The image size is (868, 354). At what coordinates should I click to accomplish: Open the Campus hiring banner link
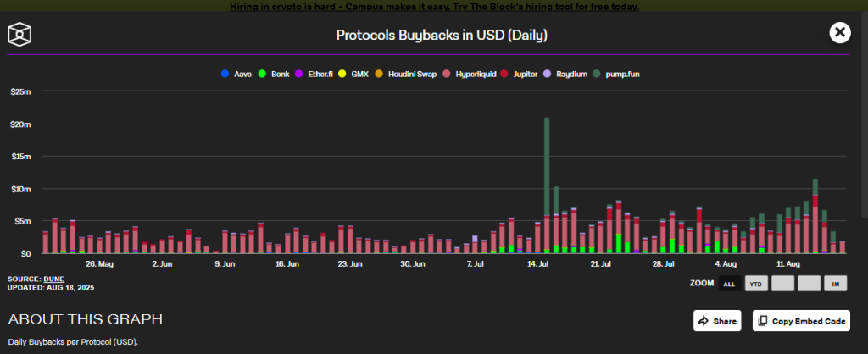434,7
